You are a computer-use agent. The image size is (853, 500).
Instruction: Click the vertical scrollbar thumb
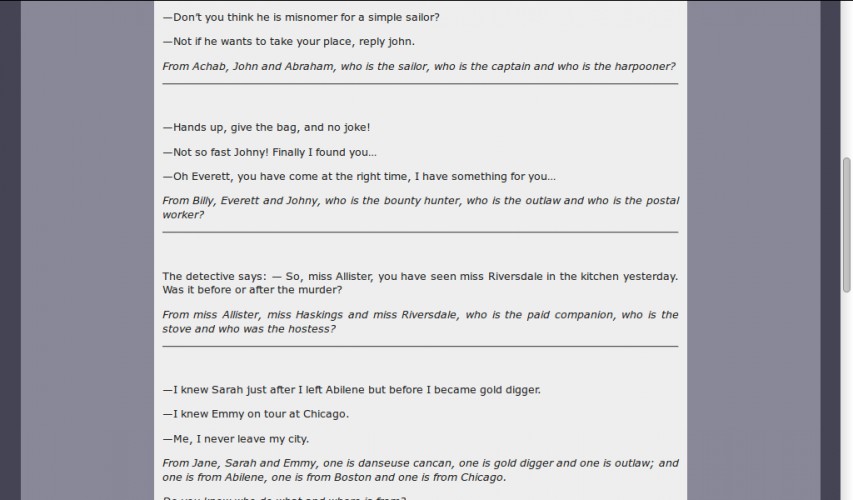coord(846,226)
